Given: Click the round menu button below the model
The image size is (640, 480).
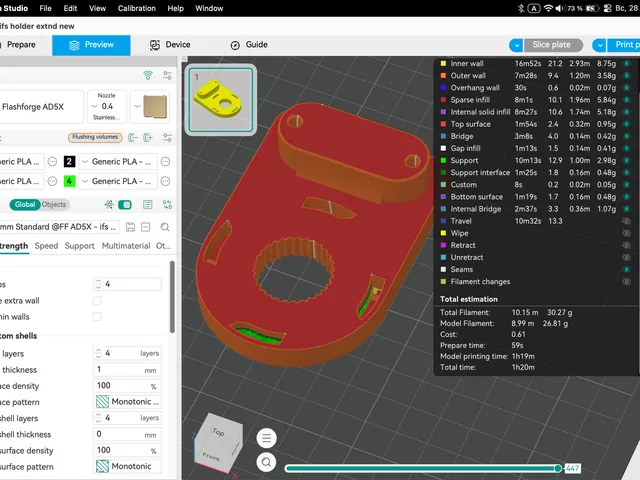Looking at the screenshot, I should coord(267,438).
